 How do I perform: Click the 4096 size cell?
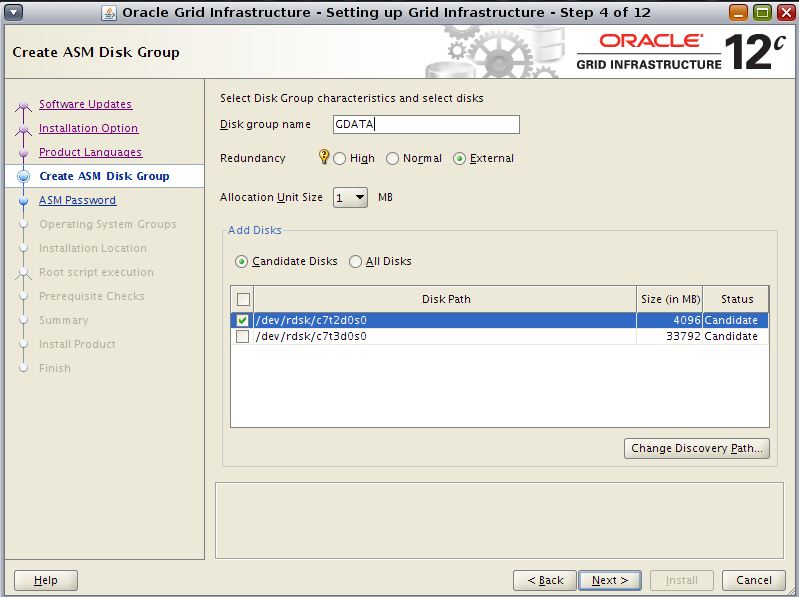670,320
